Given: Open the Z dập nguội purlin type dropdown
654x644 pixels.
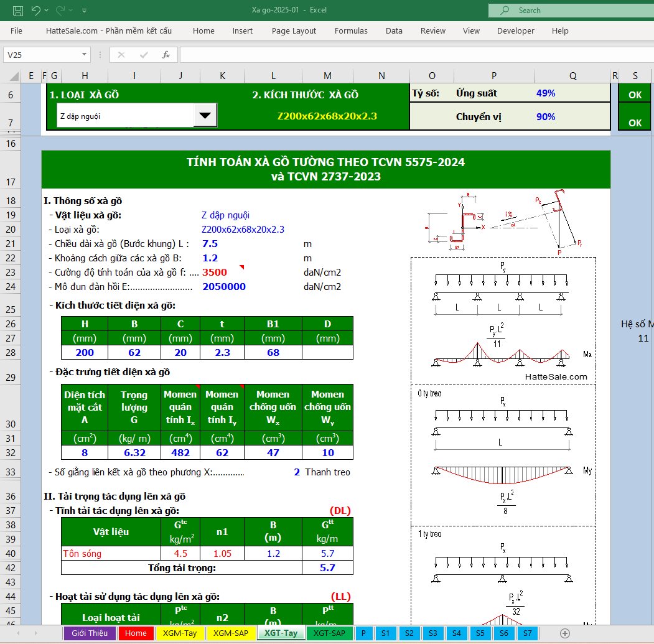Looking at the screenshot, I should 205,116.
